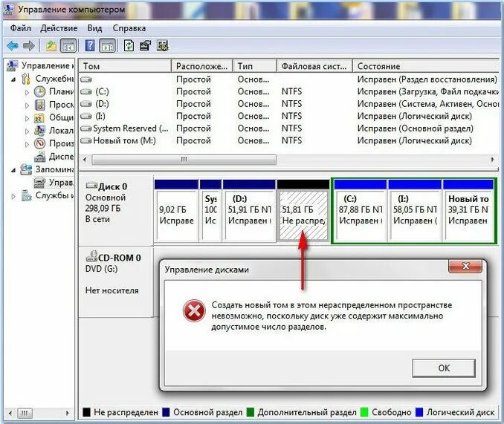Expand the Общие папки tree node
The width and height of the screenshot is (504, 424).
[27, 118]
